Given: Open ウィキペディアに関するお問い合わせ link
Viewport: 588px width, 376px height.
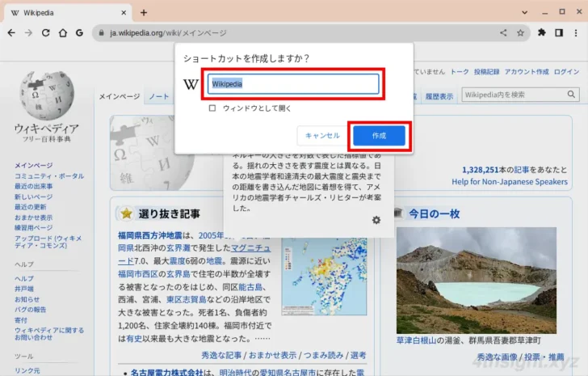Looking at the screenshot, I should click(49, 334).
